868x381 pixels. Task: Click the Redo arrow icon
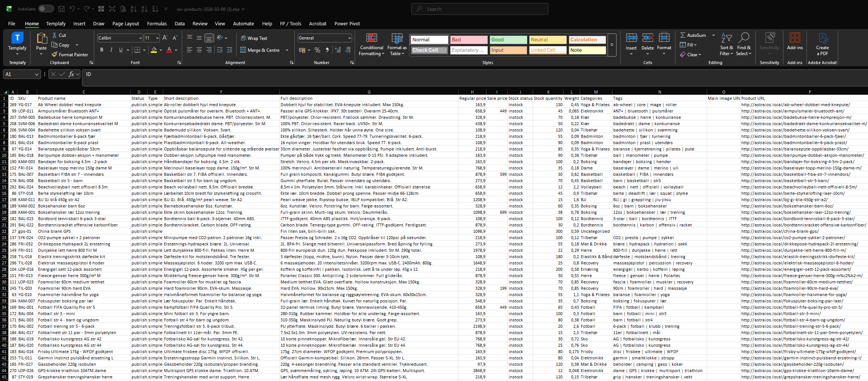pos(87,9)
